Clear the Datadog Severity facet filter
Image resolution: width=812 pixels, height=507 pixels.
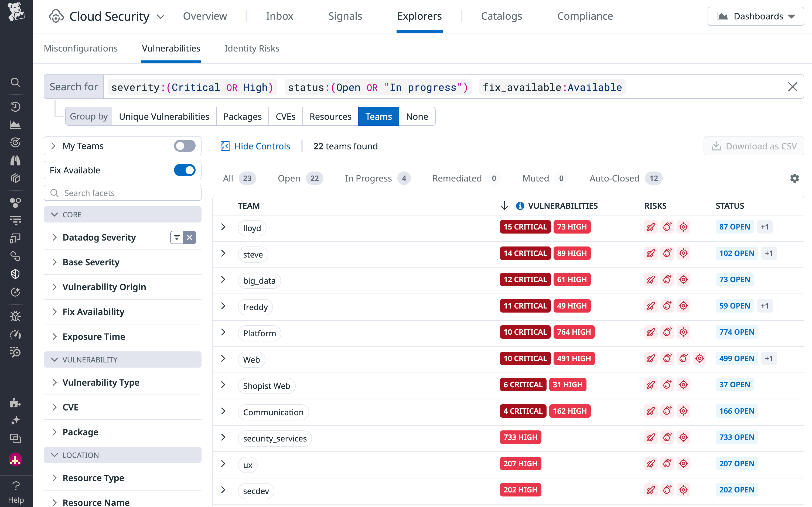click(190, 237)
